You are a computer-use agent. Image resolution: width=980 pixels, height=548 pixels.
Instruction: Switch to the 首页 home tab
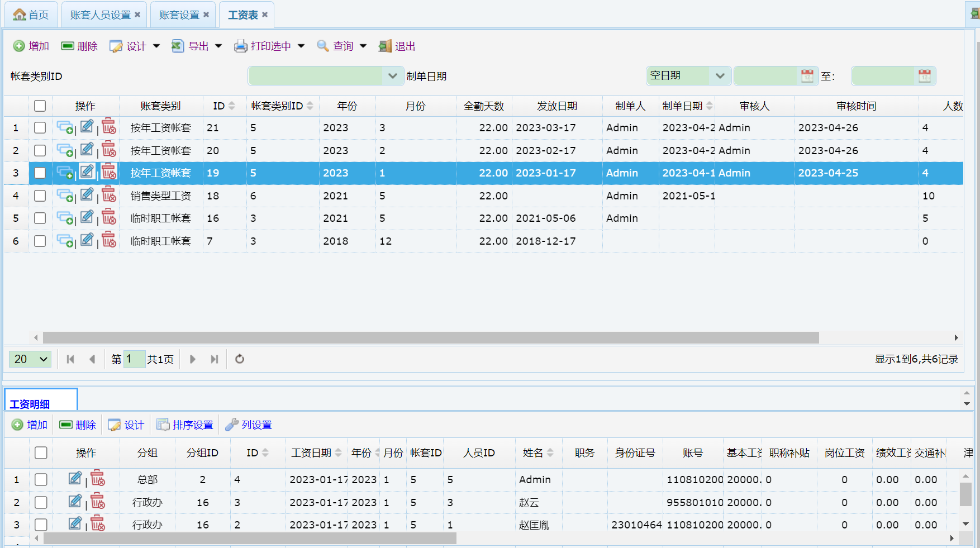(31, 15)
